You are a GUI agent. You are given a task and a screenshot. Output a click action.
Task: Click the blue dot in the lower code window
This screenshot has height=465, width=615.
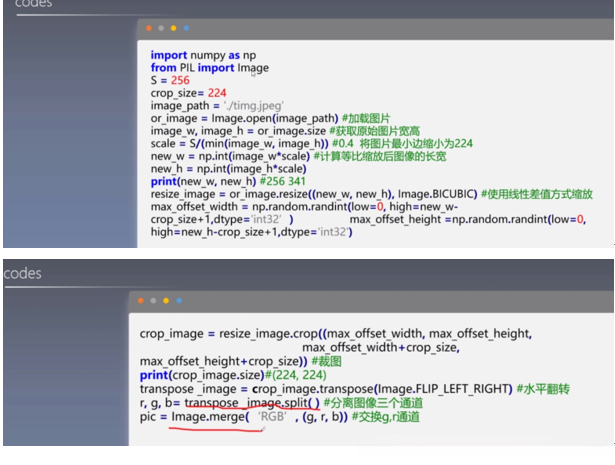[x=179, y=301]
